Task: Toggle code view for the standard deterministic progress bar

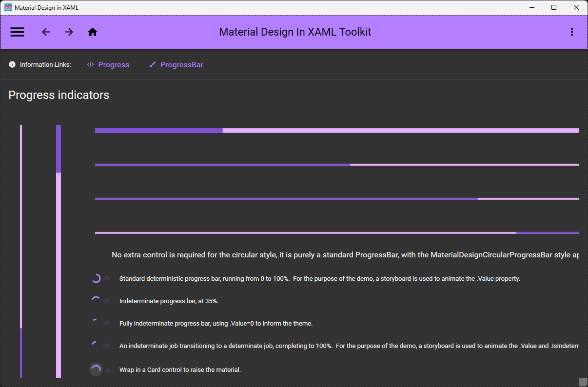Action: point(107,278)
